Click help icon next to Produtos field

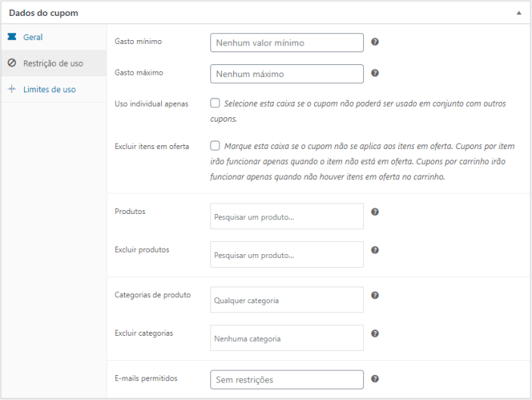coord(375,212)
